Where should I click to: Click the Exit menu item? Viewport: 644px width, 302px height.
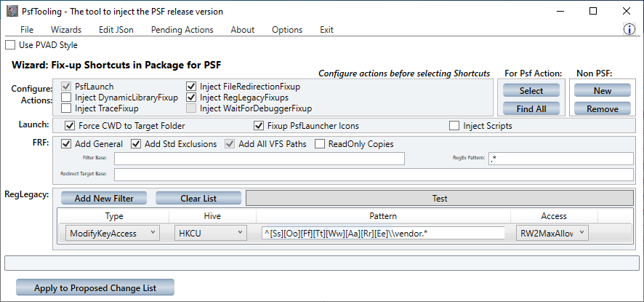[x=326, y=30]
